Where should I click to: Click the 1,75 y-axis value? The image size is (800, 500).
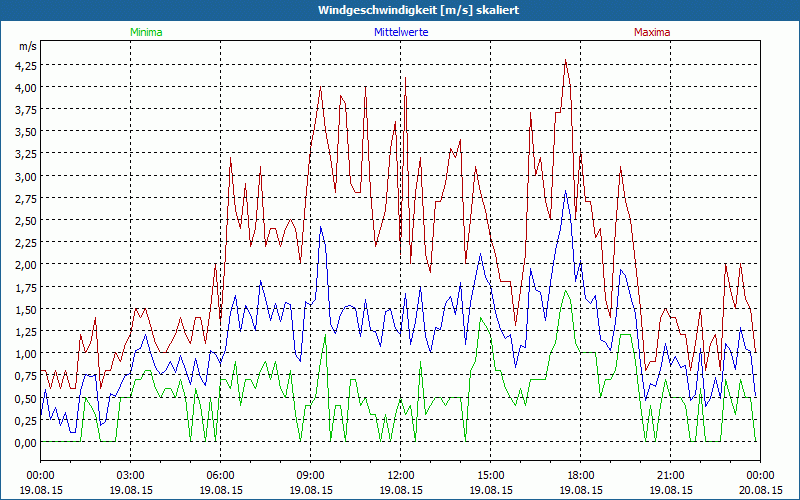(x=26, y=287)
